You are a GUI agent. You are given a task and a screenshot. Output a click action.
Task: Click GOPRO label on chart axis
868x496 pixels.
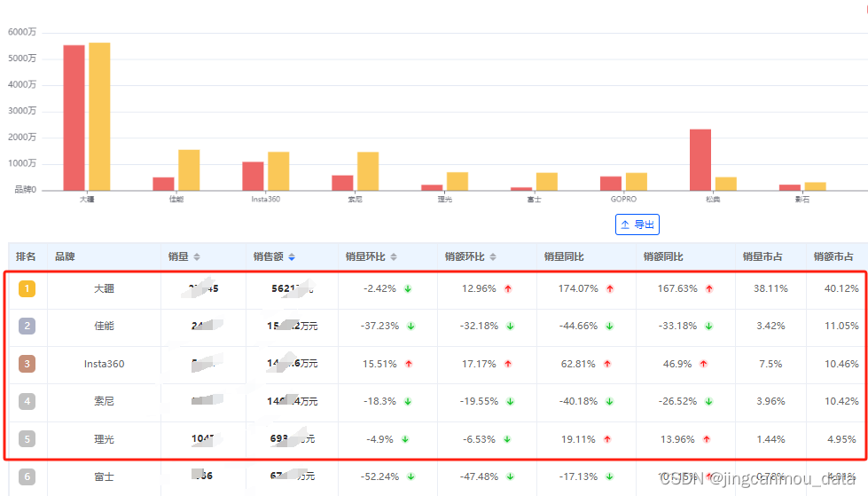(623, 199)
